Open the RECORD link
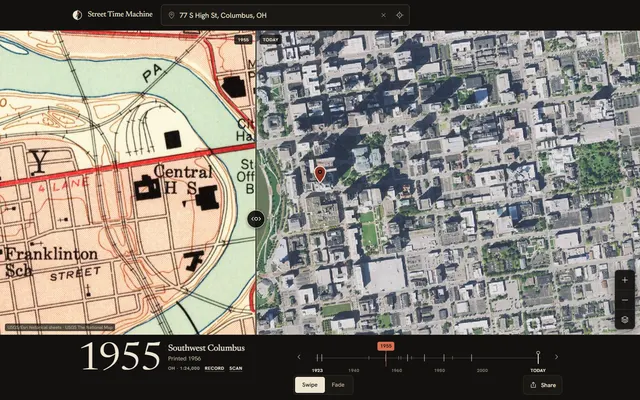The image size is (640, 400). (x=214, y=368)
